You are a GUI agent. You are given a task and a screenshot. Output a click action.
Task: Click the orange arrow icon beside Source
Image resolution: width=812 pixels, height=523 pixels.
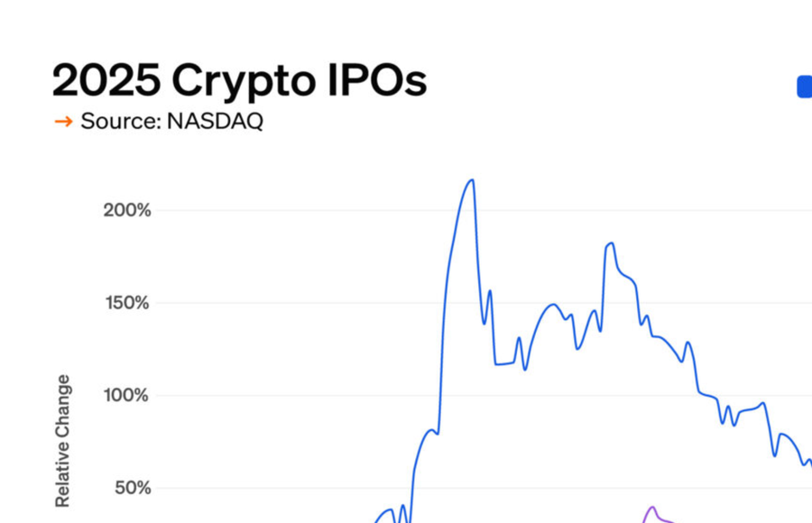(x=63, y=122)
